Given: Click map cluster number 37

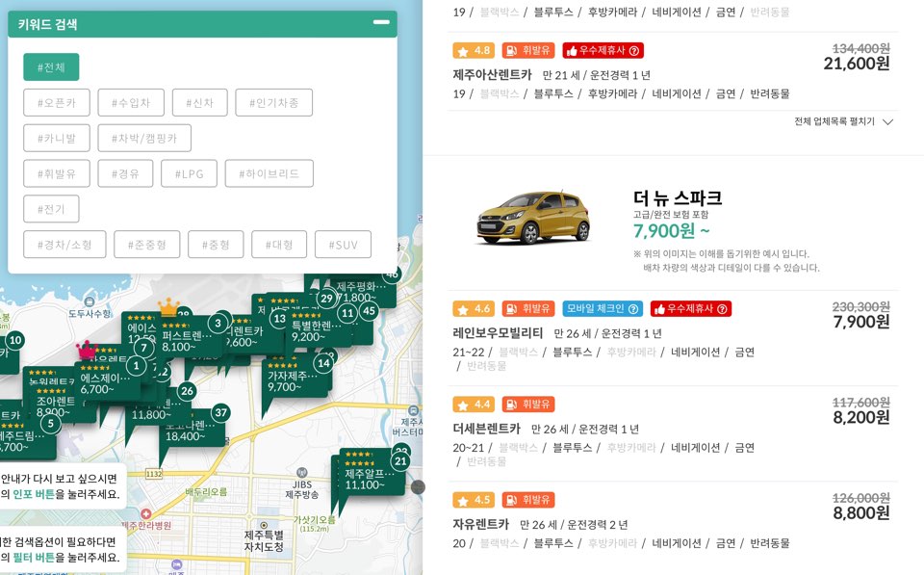Looking at the screenshot, I should (221, 412).
